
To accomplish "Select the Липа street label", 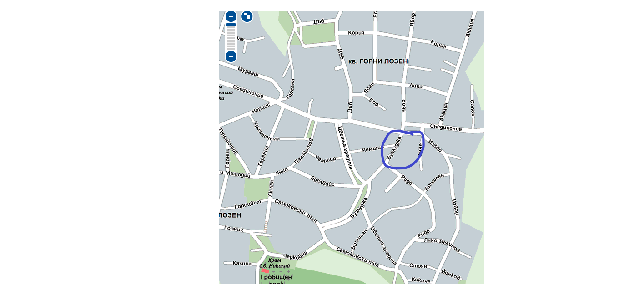I will [x=416, y=86].
